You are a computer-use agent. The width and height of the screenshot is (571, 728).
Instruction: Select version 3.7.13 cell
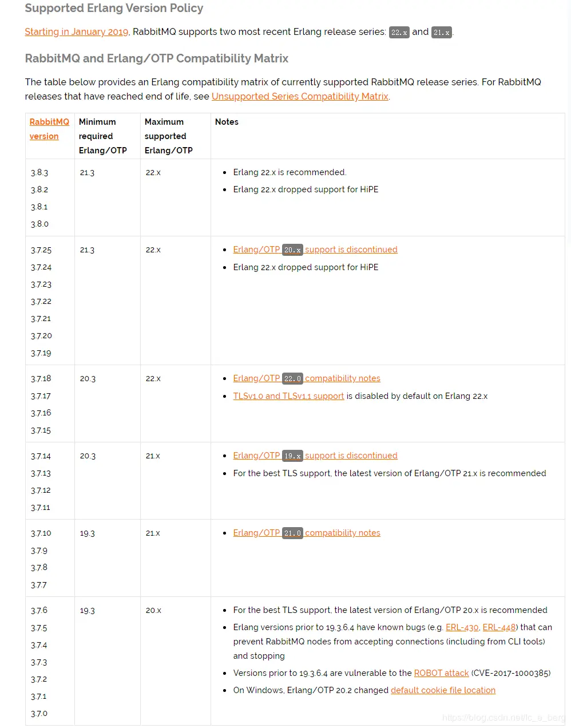[41, 473]
